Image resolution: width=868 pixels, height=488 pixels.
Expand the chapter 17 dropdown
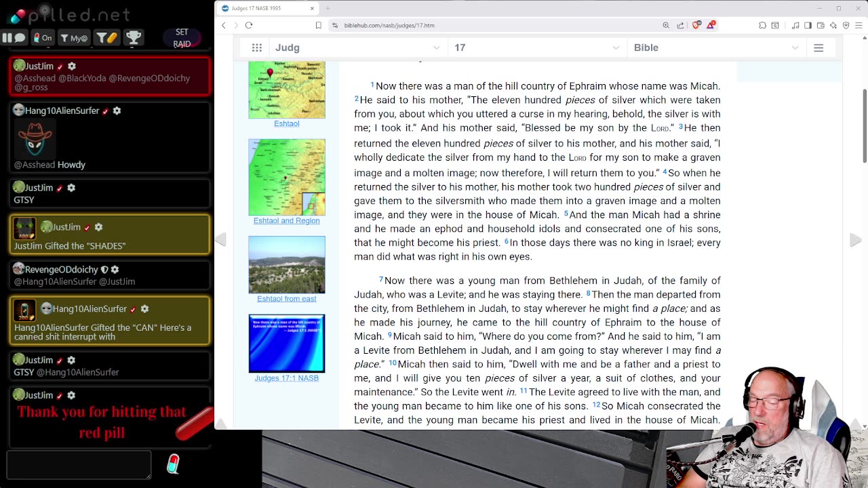pos(537,47)
